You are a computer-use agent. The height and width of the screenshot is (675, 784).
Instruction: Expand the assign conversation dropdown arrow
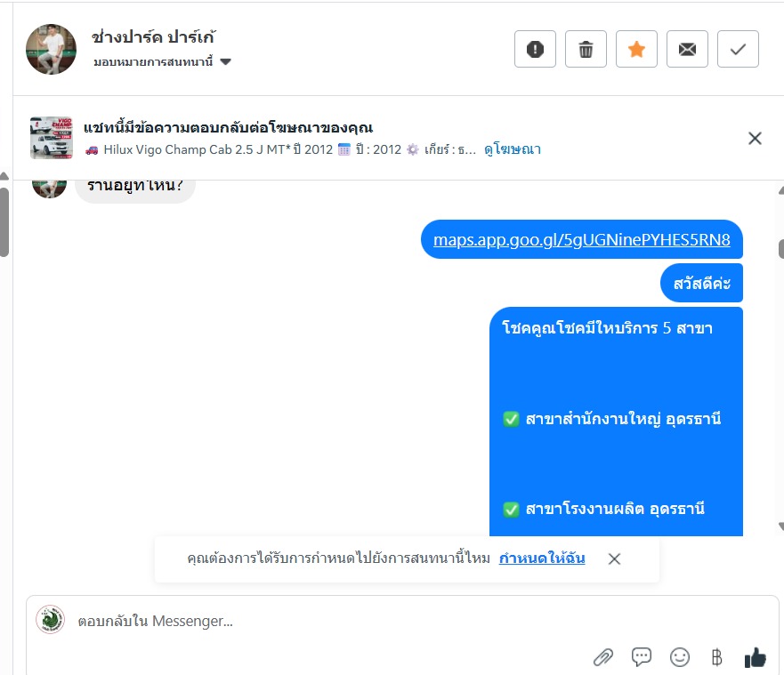[225, 62]
